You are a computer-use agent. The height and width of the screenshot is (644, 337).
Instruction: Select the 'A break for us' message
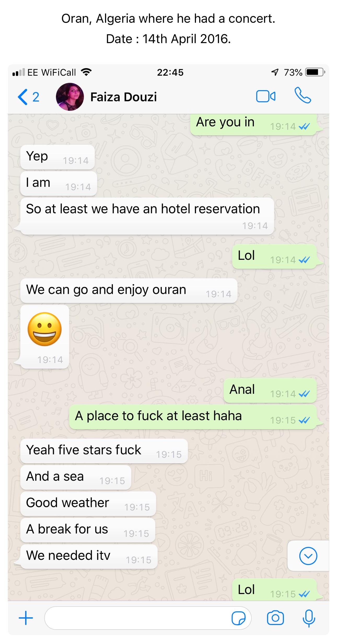coord(88,530)
